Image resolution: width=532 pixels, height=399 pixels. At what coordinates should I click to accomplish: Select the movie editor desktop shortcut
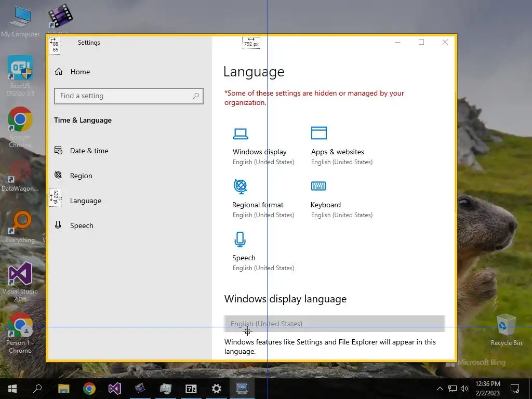click(x=60, y=17)
